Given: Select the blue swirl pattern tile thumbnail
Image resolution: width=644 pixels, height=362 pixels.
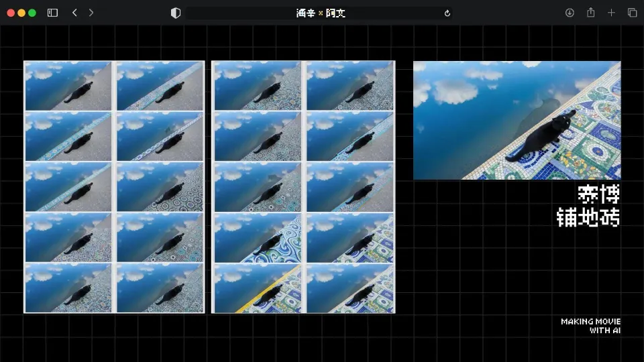Looking at the screenshot, I should click(x=258, y=238).
